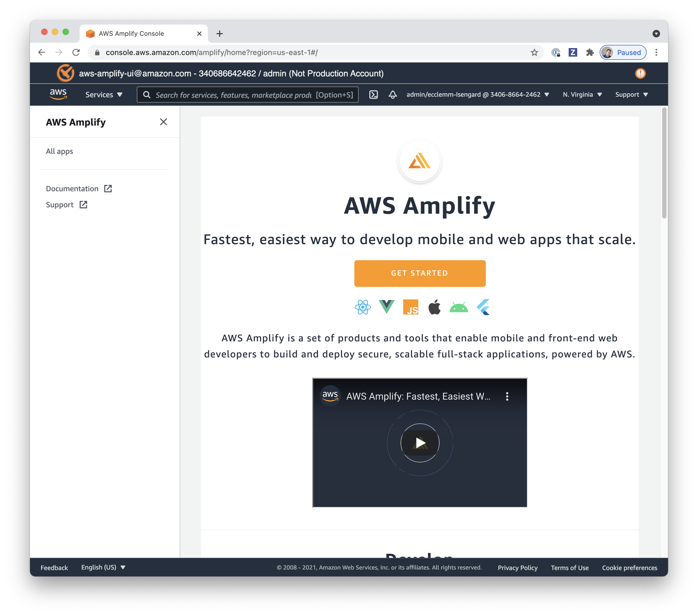The width and height of the screenshot is (698, 616).
Task: Click the Android robot icon
Action: (x=459, y=307)
